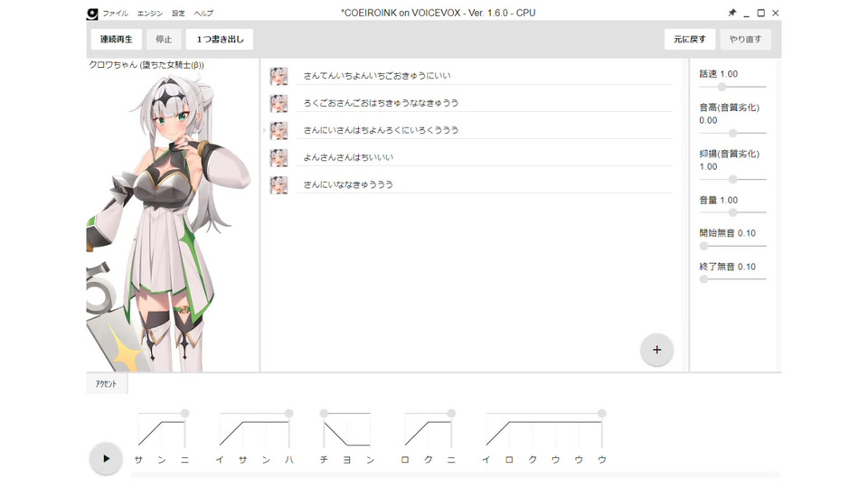Select text line さんてんいちよんいちごおきゅうにいい
The image size is (868, 488).
point(485,76)
